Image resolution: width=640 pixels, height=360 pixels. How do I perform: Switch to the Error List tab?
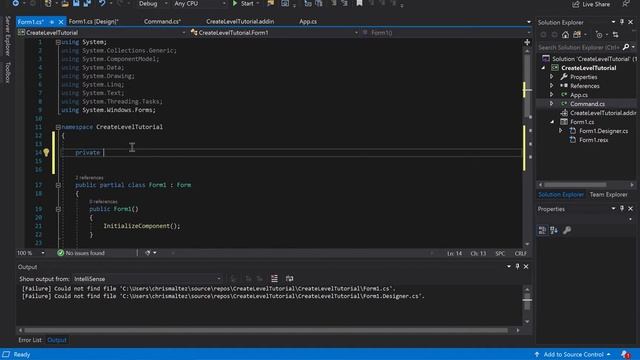tap(30, 340)
